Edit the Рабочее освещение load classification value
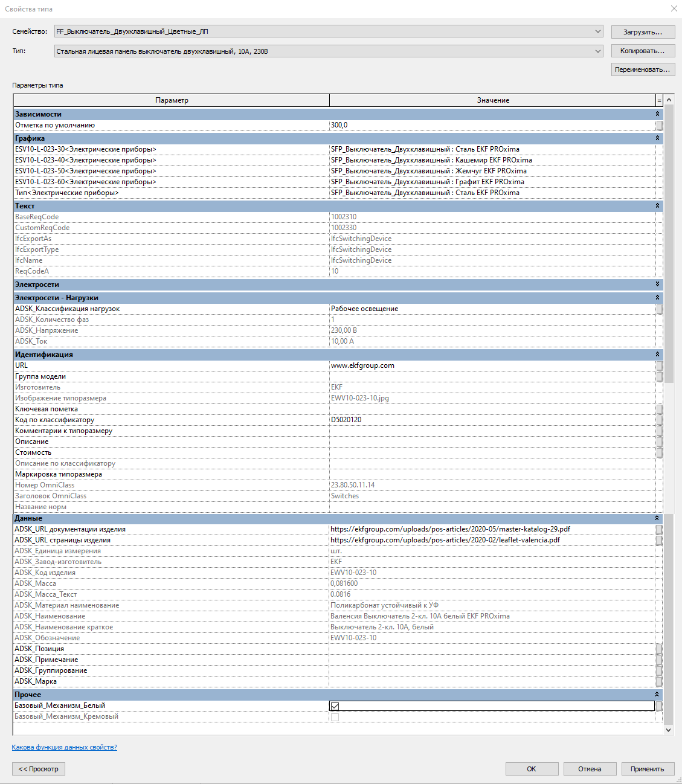 coord(492,309)
